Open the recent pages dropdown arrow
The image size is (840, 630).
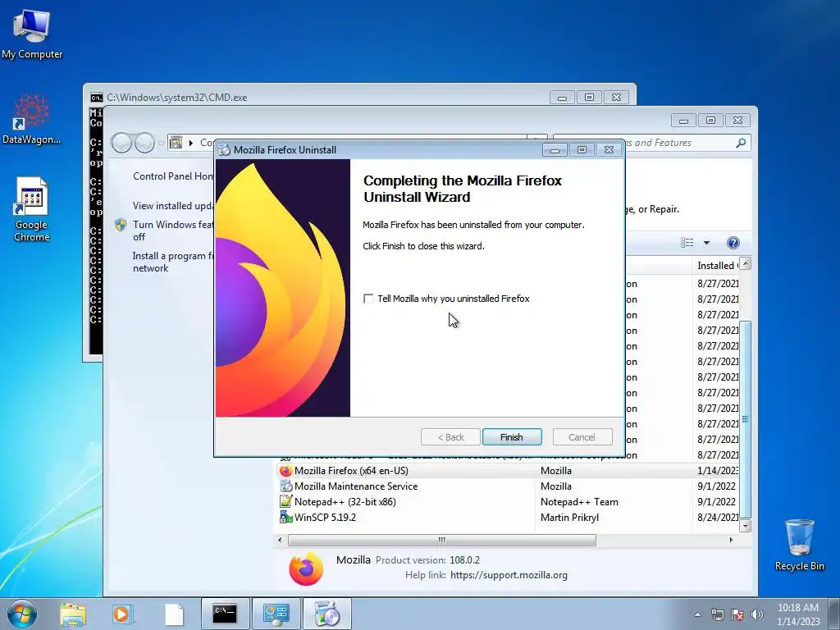(x=161, y=144)
